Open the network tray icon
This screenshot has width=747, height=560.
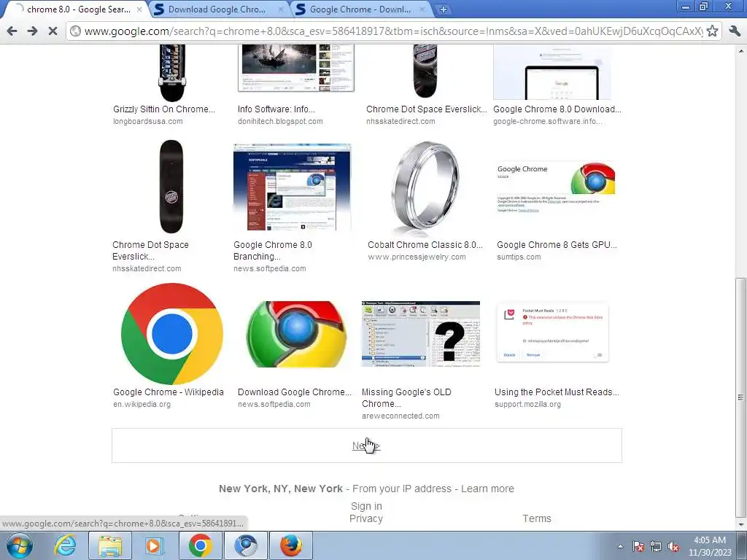point(656,547)
